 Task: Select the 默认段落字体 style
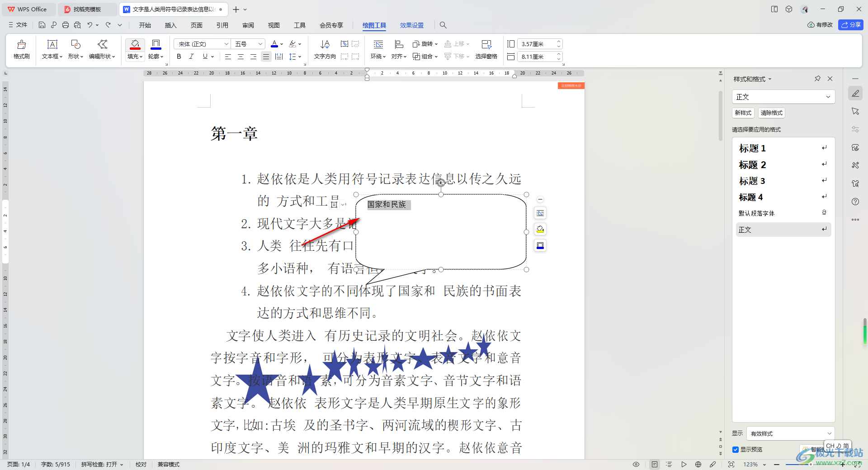[783, 213]
